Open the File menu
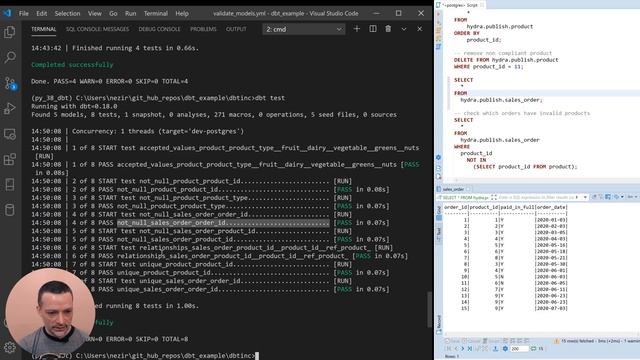This screenshot has width=640, height=360. tap(24, 13)
